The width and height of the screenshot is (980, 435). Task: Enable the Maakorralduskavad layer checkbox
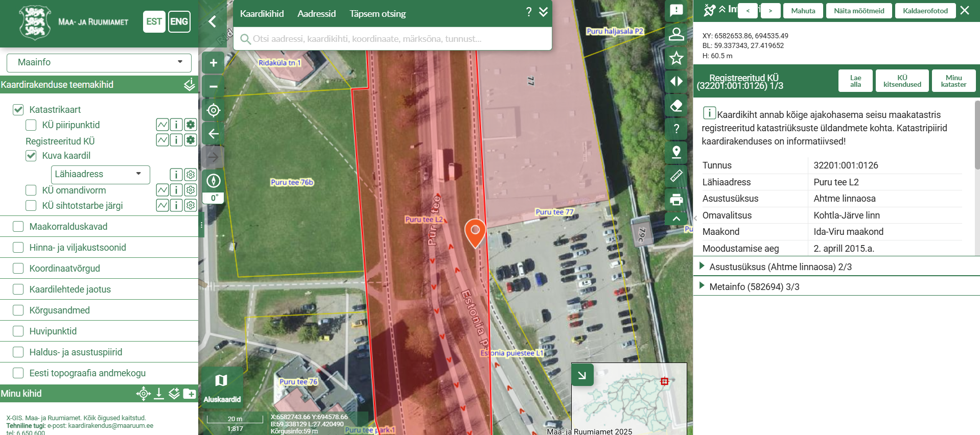(x=18, y=227)
